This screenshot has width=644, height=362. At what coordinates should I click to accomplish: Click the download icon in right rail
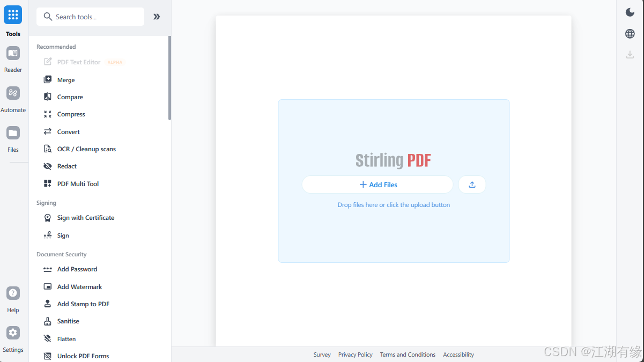(630, 55)
